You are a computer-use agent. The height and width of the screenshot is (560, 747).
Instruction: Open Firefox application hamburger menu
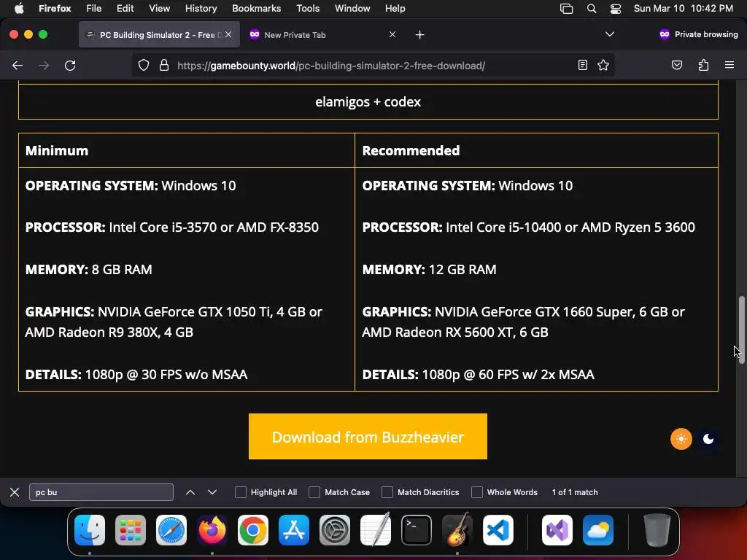(x=729, y=65)
